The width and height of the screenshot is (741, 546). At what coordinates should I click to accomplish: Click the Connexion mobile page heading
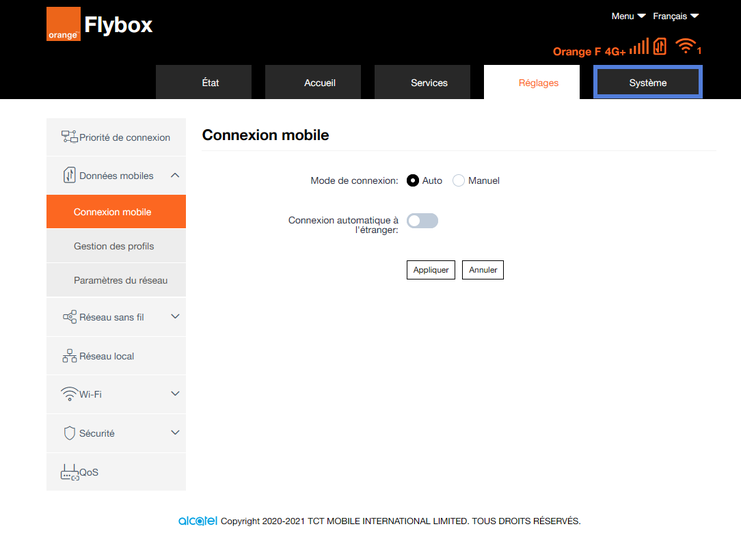point(266,135)
